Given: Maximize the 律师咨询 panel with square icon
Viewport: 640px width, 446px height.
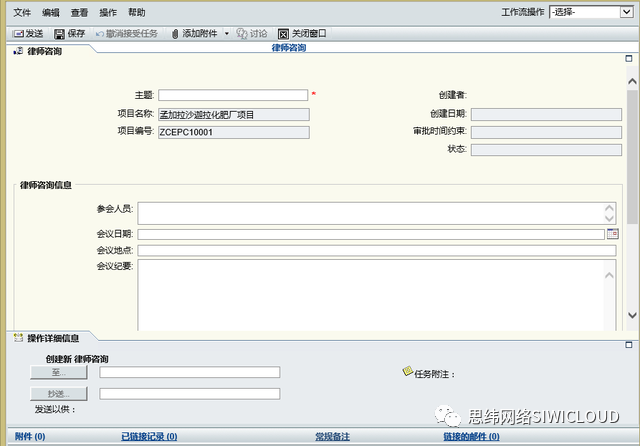Looking at the screenshot, I should [x=629, y=59].
